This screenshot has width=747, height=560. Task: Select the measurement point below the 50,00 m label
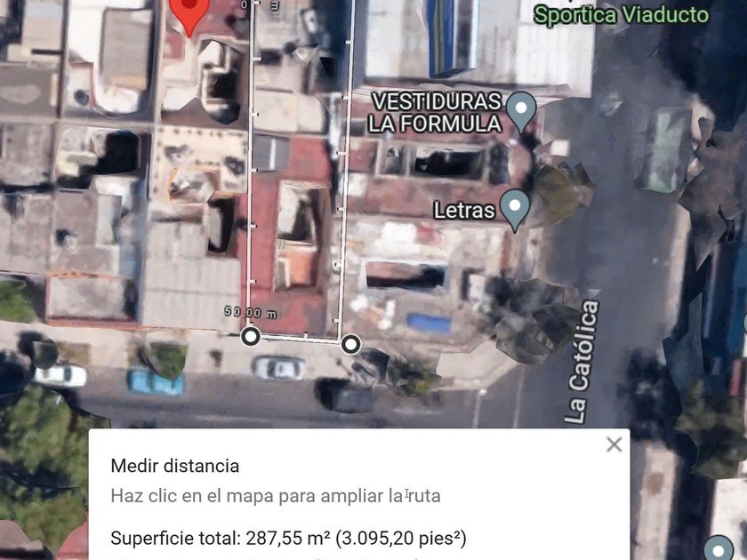click(251, 336)
